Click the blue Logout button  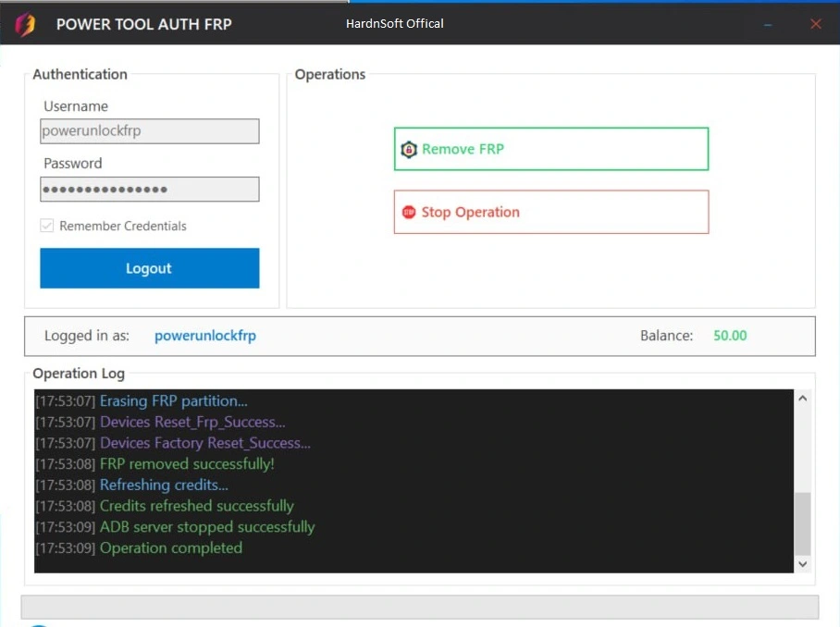[149, 268]
